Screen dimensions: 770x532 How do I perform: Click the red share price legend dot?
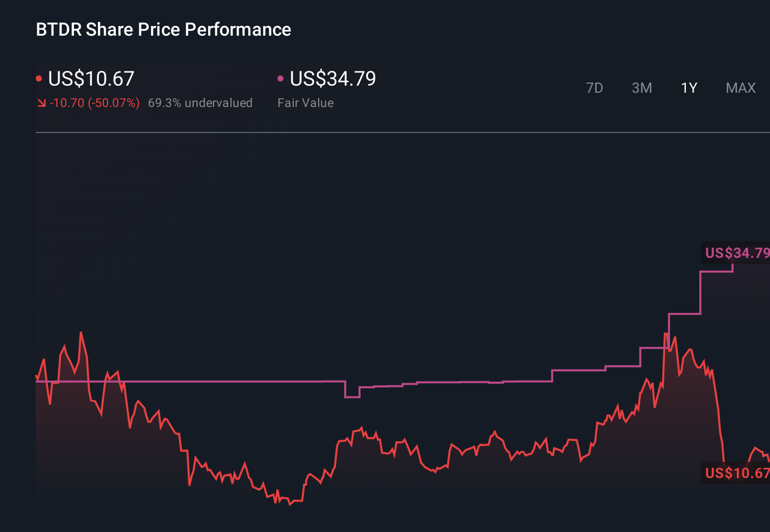coord(39,77)
